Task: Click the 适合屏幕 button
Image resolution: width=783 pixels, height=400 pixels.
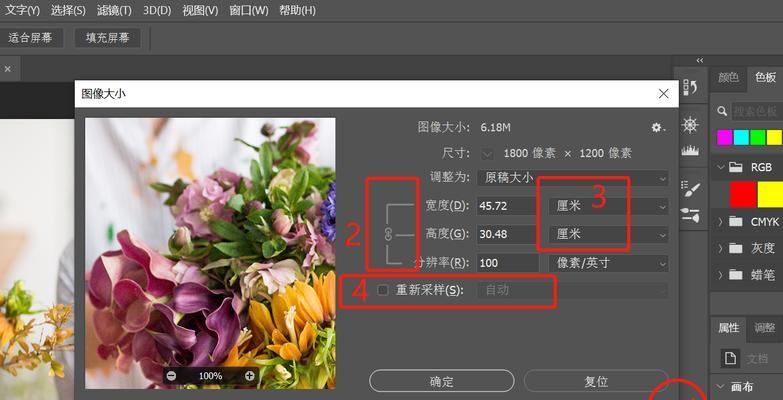Action: (x=30, y=38)
